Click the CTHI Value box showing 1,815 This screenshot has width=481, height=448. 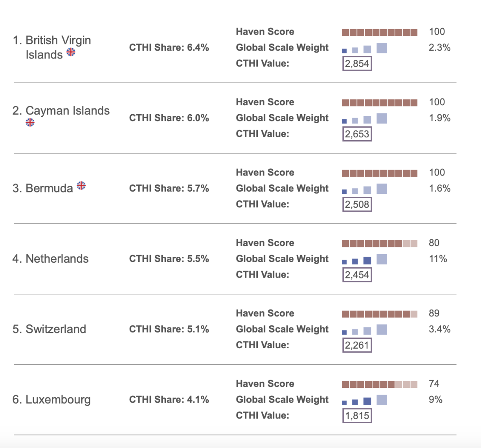(x=357, y=416)
